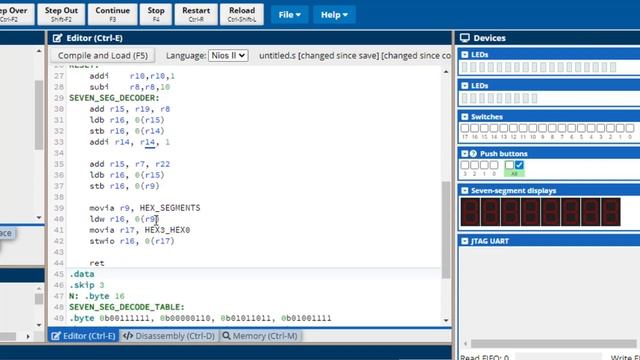Screen dimensions: 640x360
Task: Collapse the Switches device panel
Action: [464, 117]
